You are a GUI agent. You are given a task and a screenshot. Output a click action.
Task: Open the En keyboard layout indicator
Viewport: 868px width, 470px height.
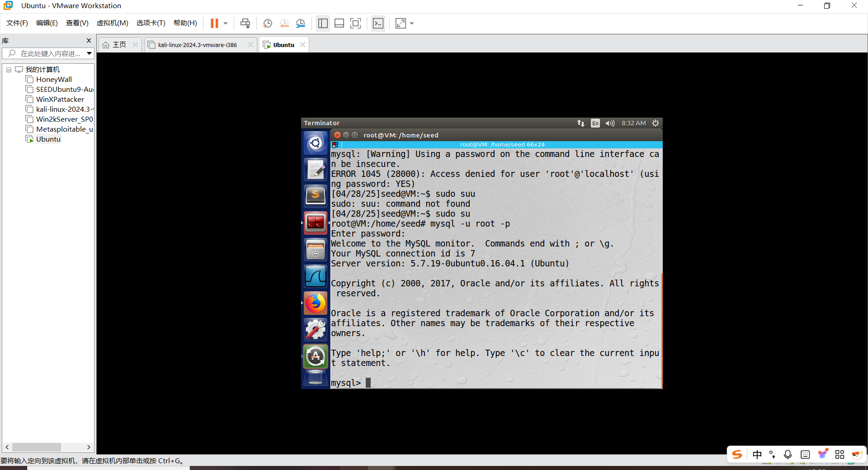point(595,123)
